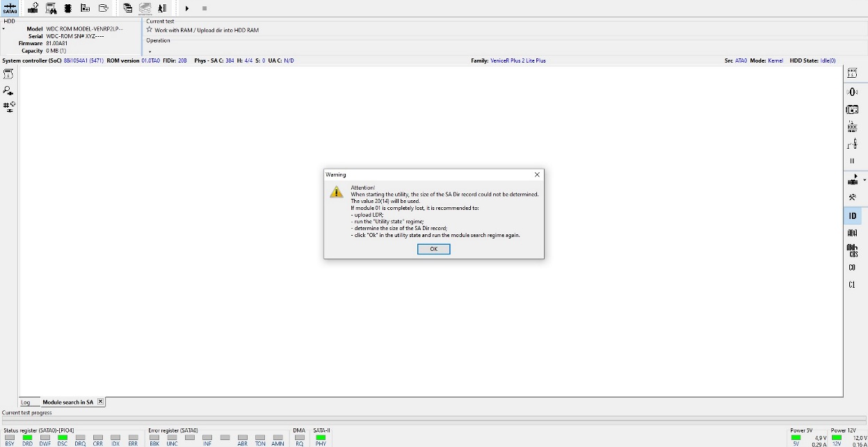Switch to the Log tab
868x447 pixels.
[x=26, y=403]
